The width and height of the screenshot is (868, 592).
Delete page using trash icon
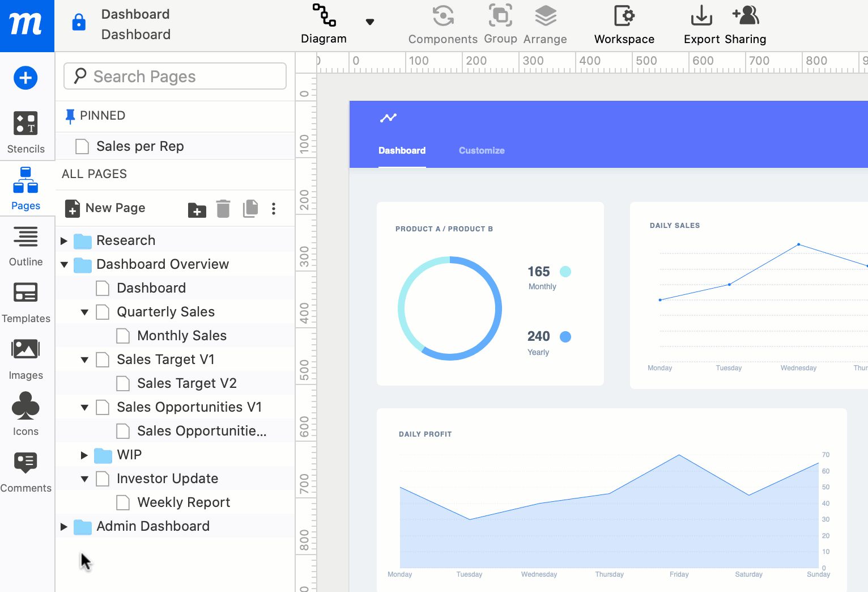pos(223,209)
